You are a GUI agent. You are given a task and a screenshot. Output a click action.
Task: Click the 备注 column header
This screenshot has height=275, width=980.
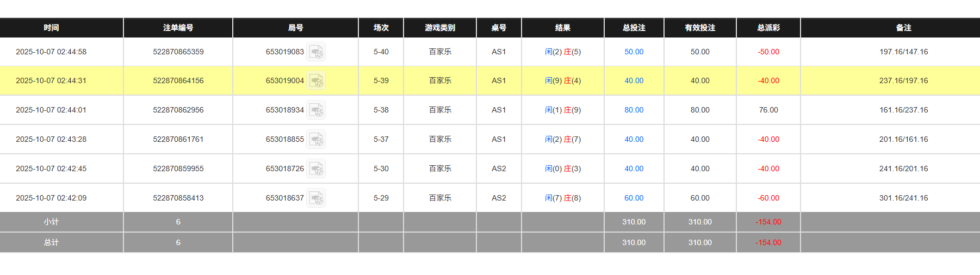coord(903,28)
